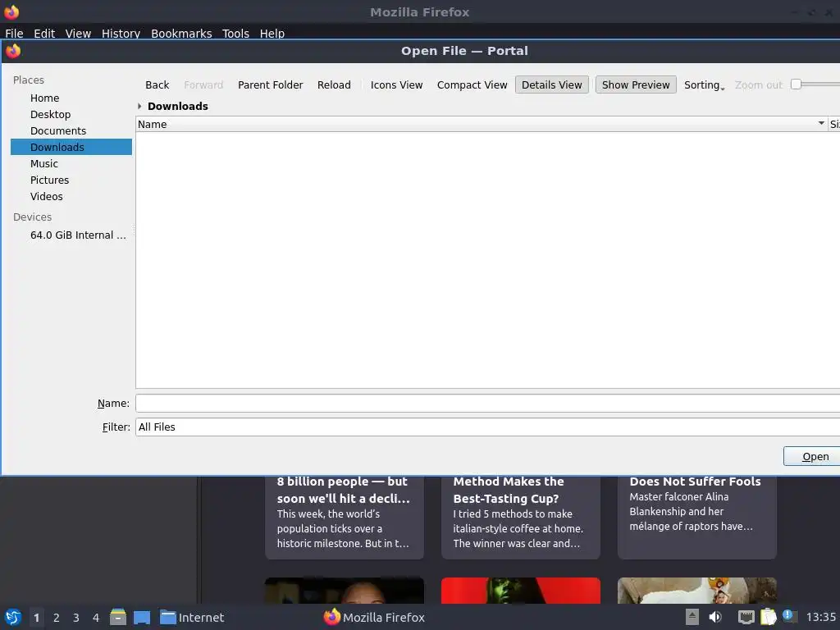Switch to workspace 3 in the pager
The height and width of the screenshot is (630, 840).
tap(76, 618)
